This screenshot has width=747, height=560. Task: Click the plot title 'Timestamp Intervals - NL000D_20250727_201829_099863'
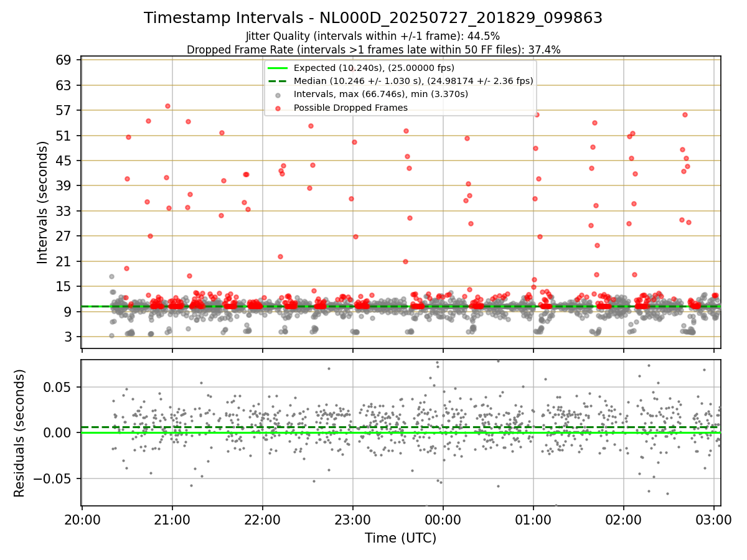click(373, 18)
